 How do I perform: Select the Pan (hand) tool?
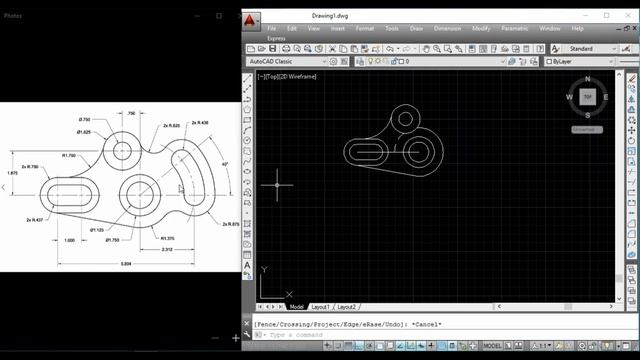pos(426,49)
